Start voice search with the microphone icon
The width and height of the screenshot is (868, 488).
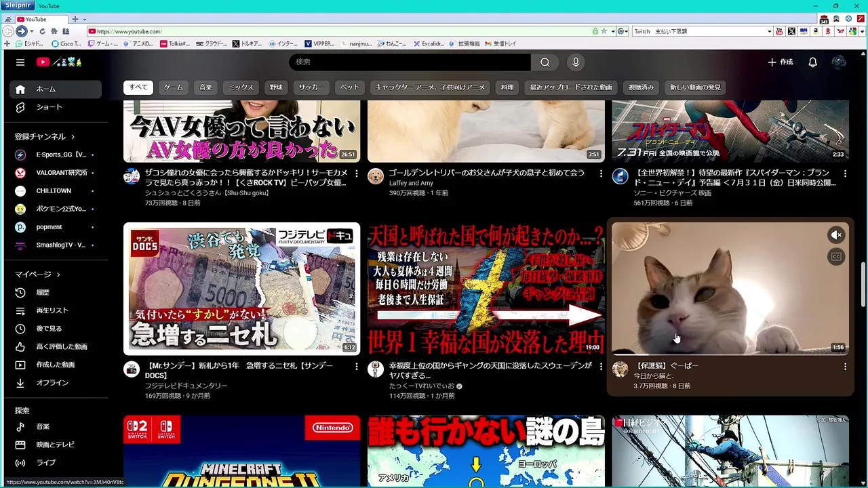coord(576,62)
